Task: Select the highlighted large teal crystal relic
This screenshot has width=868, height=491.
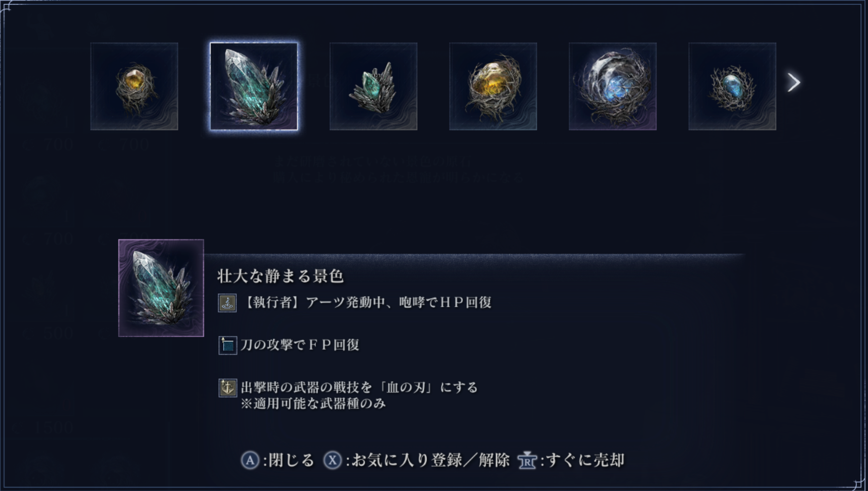Action: 254,86
